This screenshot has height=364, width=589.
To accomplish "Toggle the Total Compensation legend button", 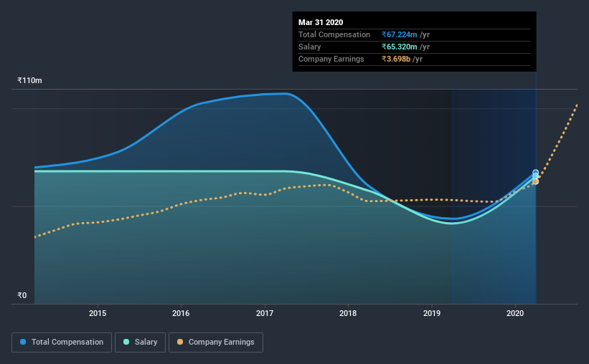I will [62, 343].
